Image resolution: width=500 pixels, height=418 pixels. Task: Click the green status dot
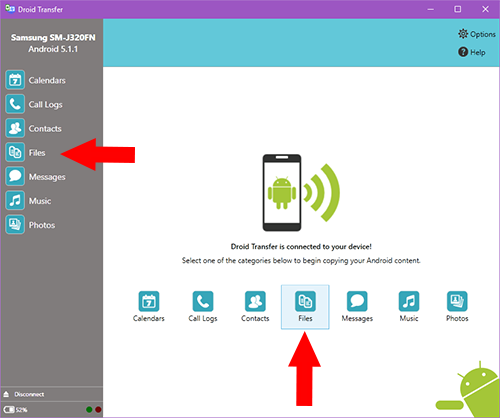click(89, 410)
